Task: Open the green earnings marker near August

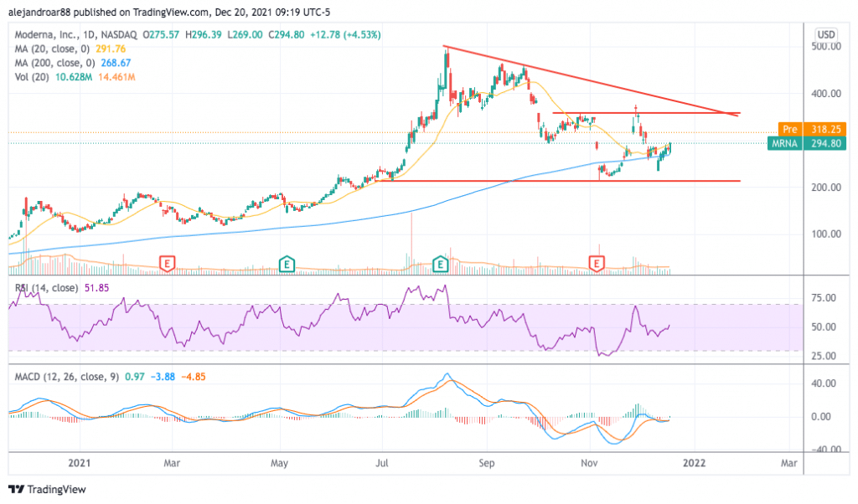Action: pos(440,264)
